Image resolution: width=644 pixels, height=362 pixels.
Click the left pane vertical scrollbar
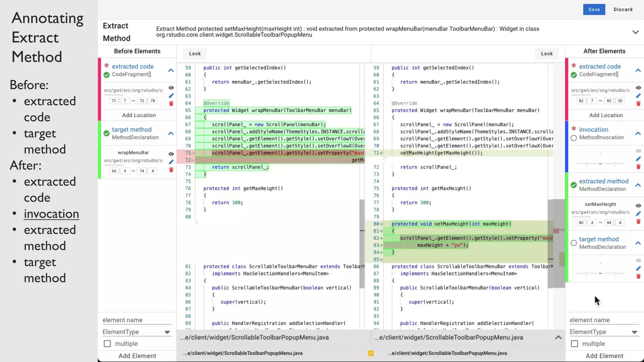tap(362, 244)
